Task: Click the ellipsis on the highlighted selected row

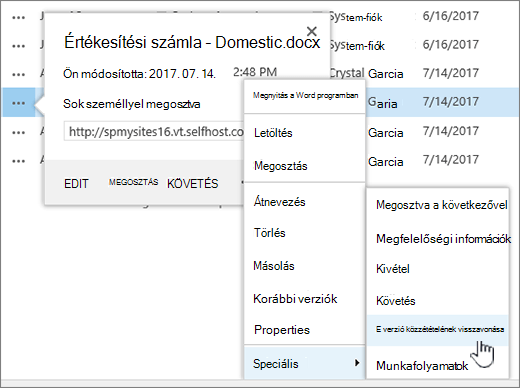Action: 18,103
